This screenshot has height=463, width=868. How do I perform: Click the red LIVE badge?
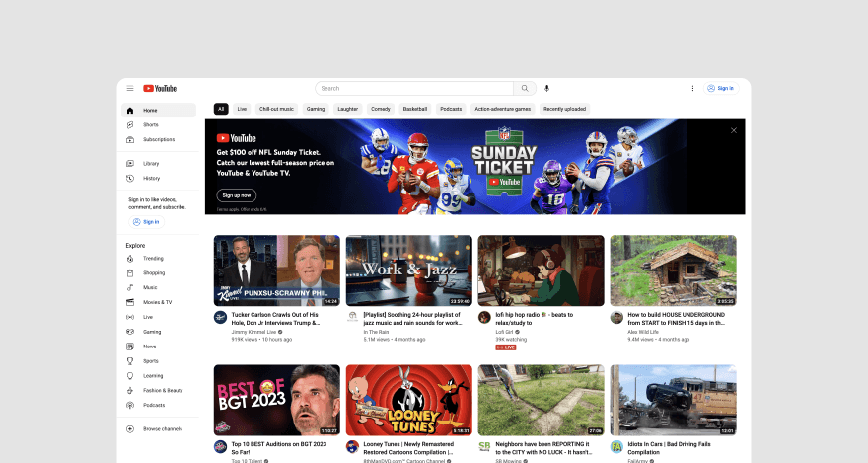tap(506, 347)
